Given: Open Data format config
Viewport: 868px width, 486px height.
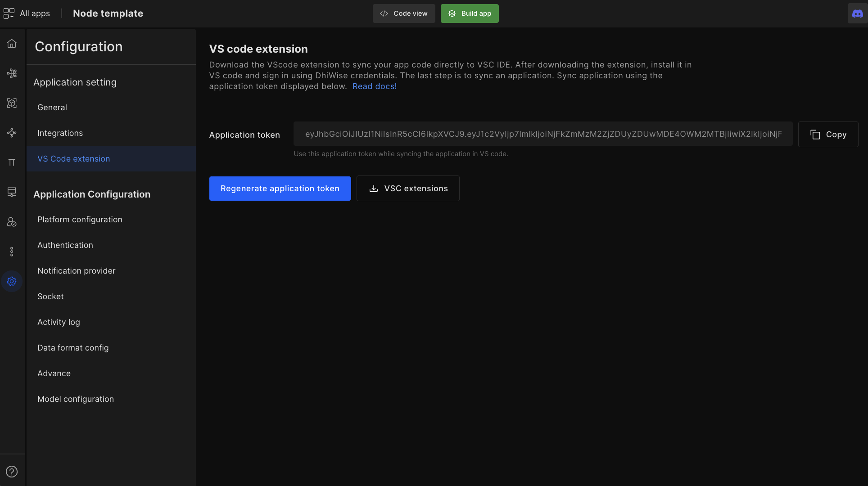Looking at the screenshot, I should tap(111, 348).
